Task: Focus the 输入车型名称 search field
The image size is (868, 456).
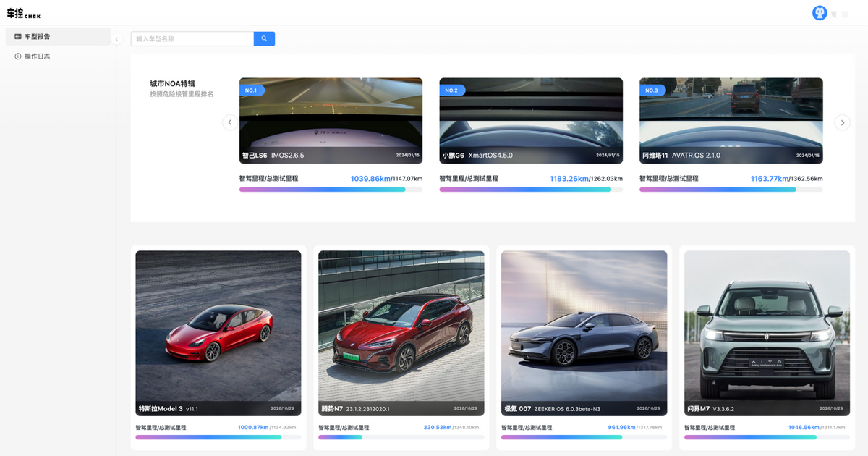Action: point(192,38)
